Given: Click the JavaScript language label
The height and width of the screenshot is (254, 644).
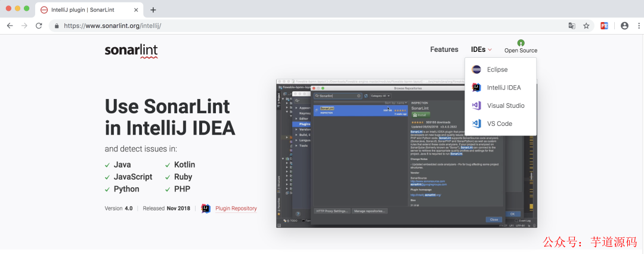Looking at the screenshot, I should pos(133,176).
